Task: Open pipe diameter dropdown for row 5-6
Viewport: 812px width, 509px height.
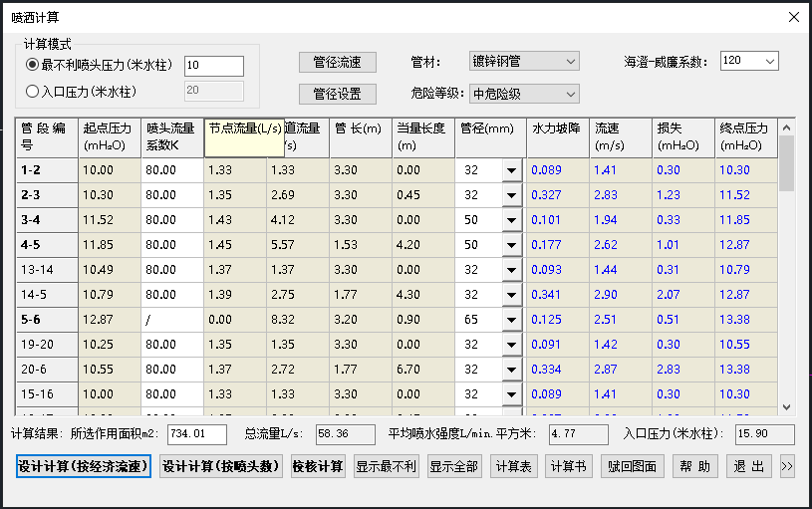Action: tap(512, 320)
